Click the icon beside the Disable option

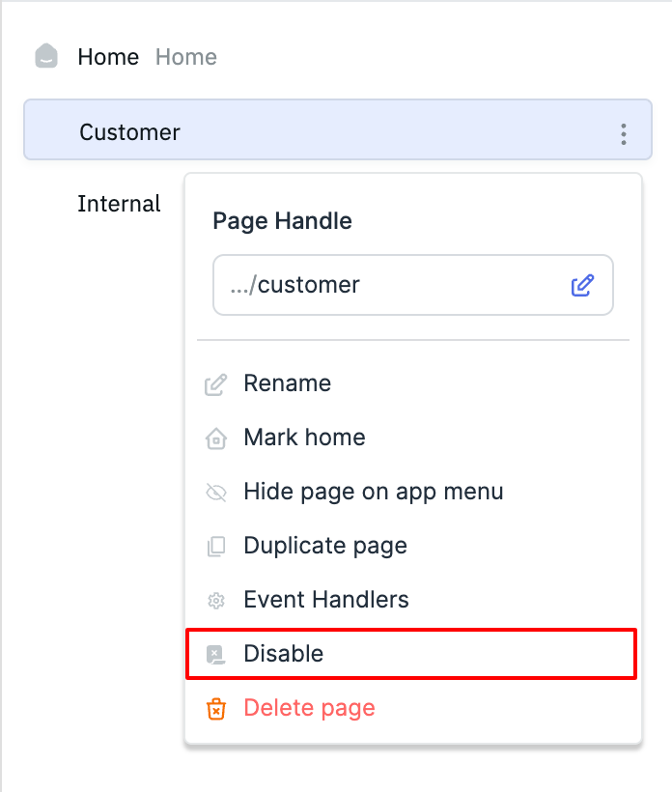point(216,655)
